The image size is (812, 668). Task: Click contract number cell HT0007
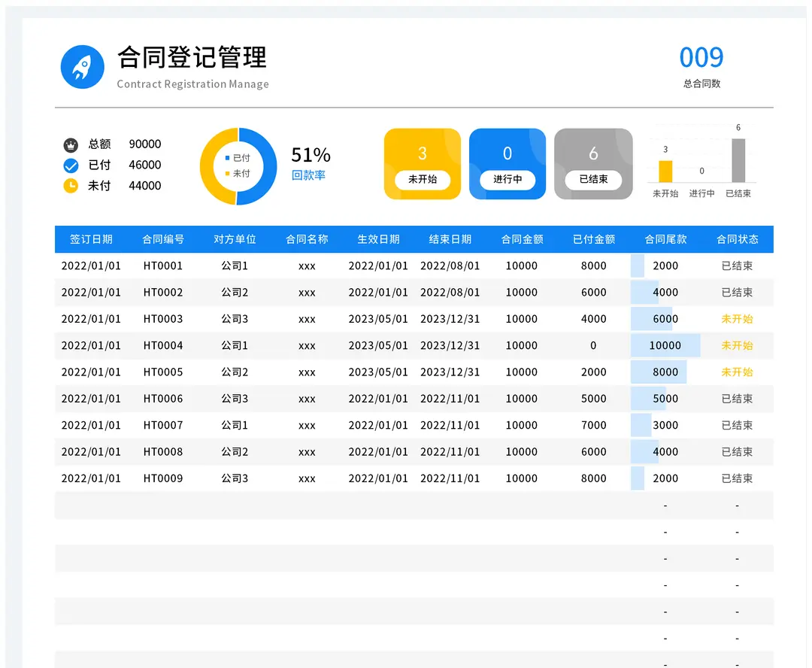coord(163,426)
